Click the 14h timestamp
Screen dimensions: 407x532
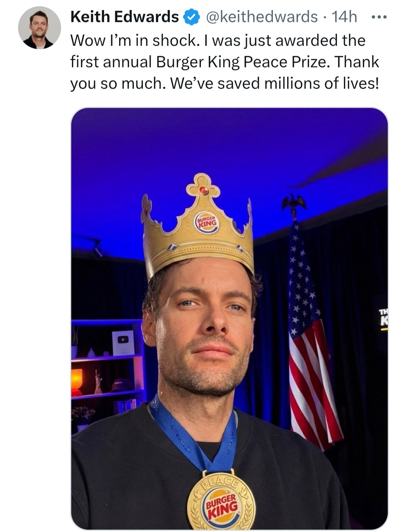coord(344,17)
